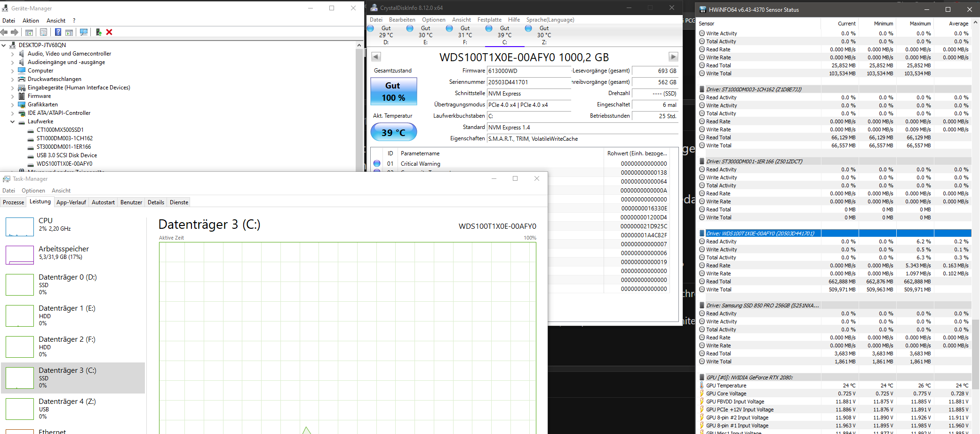Select the CPU performance entry in Task-Manager
This screenshot has width=980, height=434.
tap(73, 225)
